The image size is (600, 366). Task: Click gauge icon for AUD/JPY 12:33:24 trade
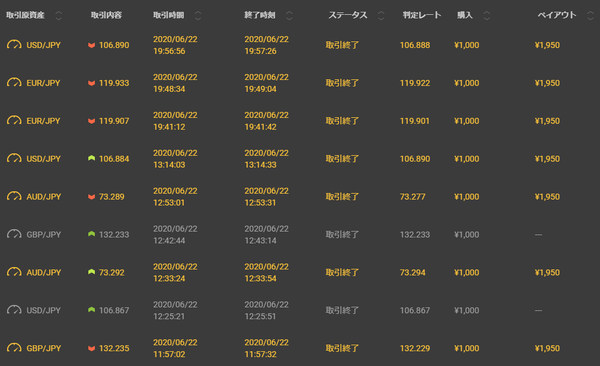[14, 272]
